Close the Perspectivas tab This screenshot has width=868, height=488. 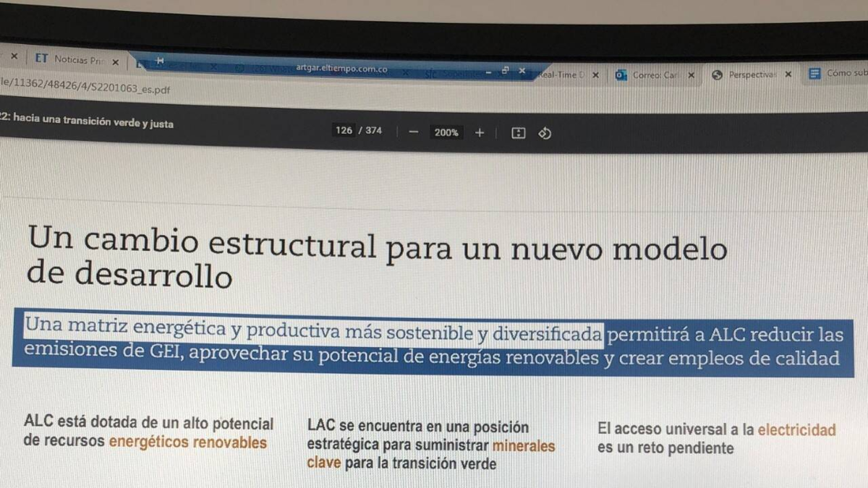pos(788,74)
